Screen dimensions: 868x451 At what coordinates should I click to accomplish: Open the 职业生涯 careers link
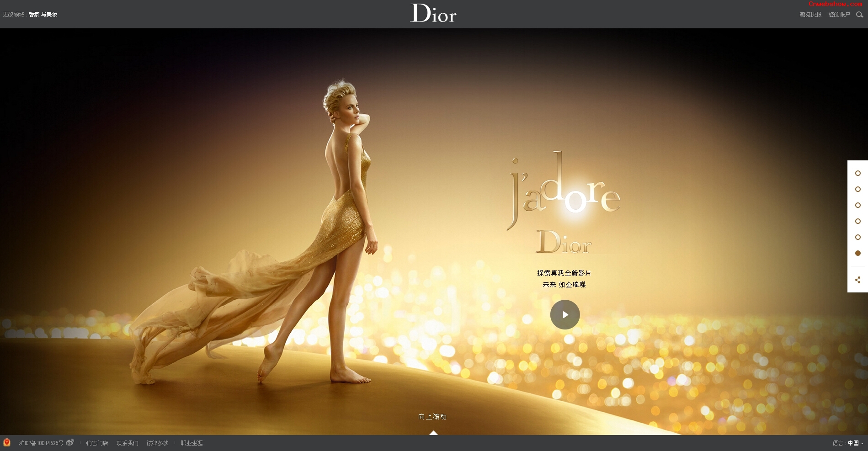192,443
